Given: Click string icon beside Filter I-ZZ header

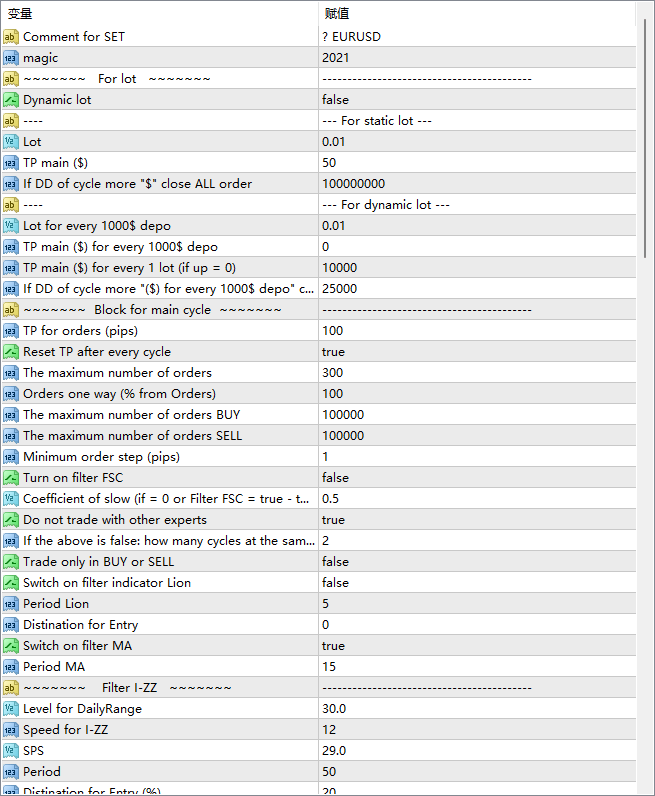Looking at the screenshot, I should click(11, 688).
